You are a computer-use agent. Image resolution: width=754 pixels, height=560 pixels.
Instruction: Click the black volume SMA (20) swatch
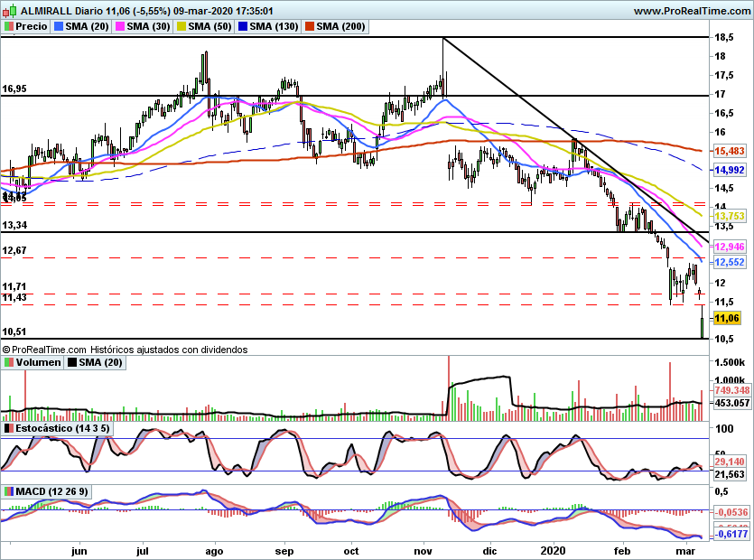pyautogui.click(x=74, y=362)
